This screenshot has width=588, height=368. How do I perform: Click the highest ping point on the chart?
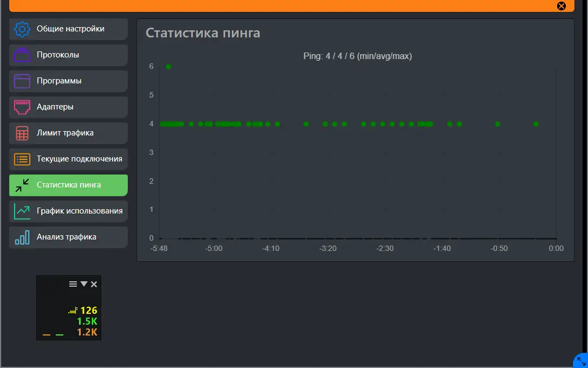pyautogui.click(x=168, y=67)
